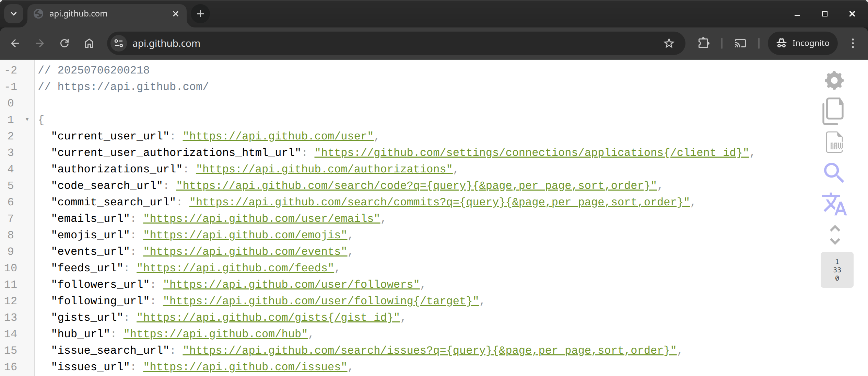Click the down chevron in the sidebar
Screen dimensions: 868x376
835,241
